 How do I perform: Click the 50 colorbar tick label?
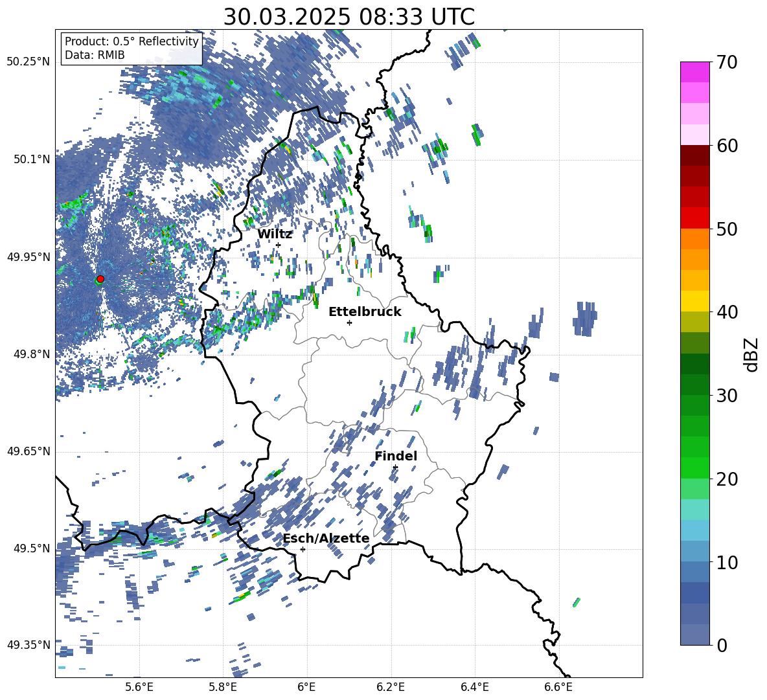(x=727, y=229)
